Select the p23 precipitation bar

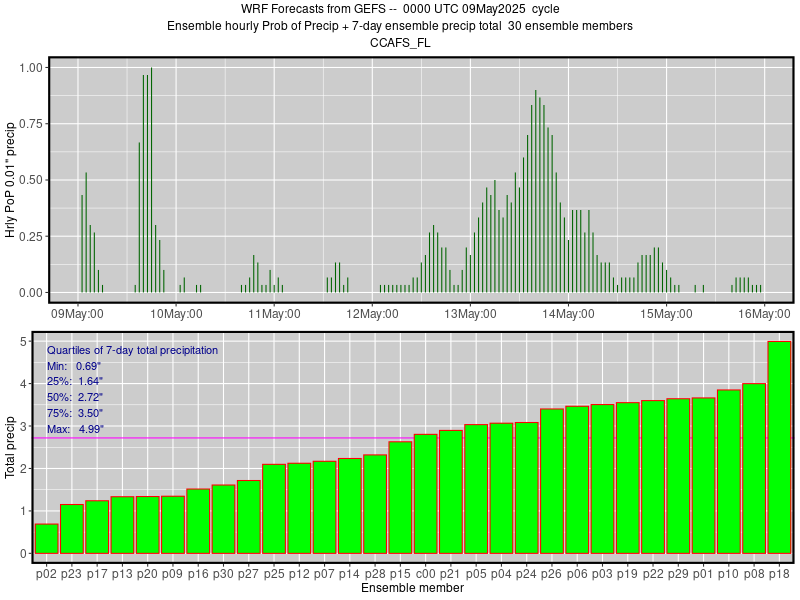(x=71, y=529)
